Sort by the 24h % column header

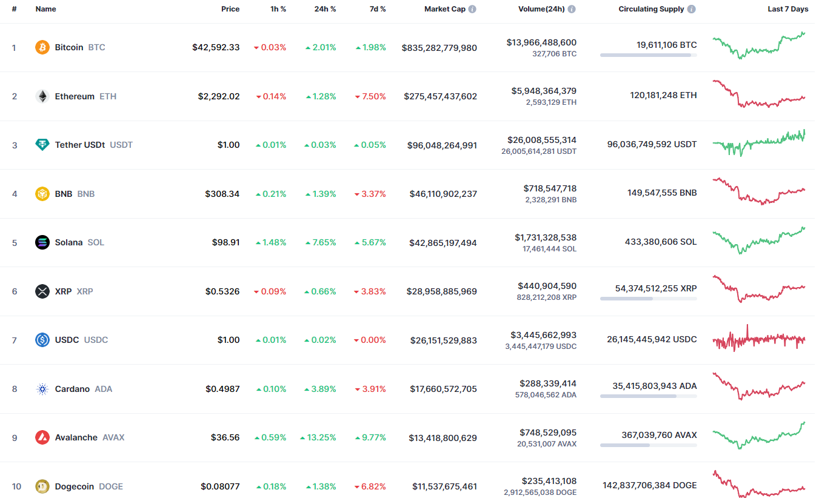(326, 9)
